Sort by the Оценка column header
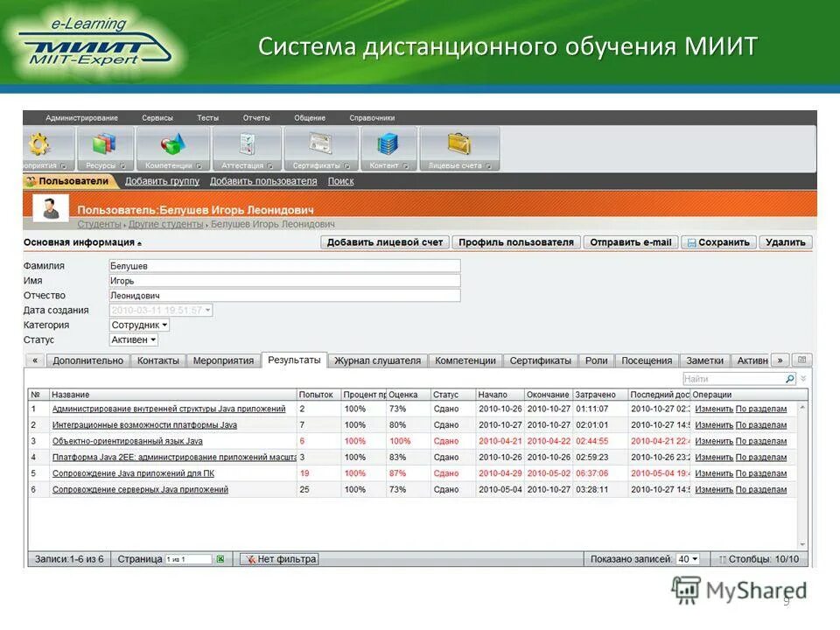Viewport: 840px width, 630px height. tap(408, 395)
